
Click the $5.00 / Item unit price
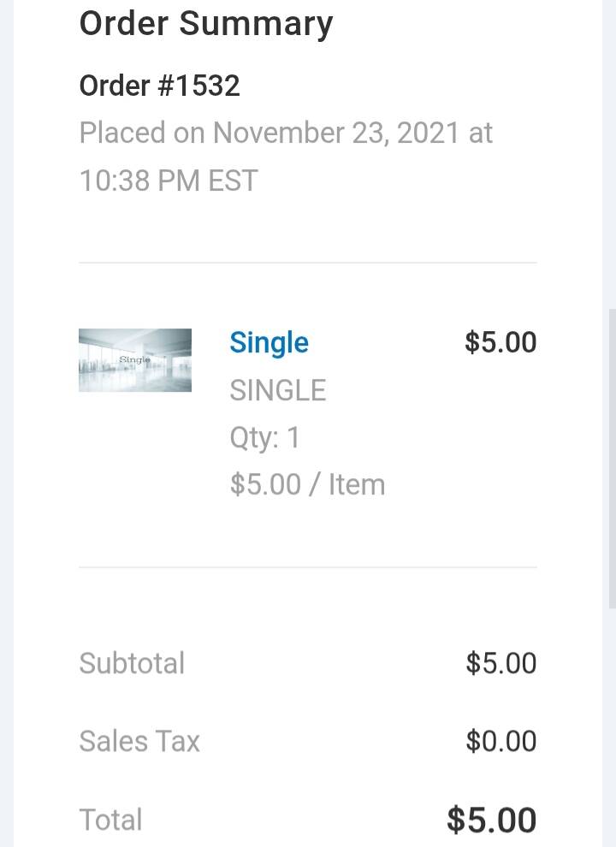click(x=307, y=485)
